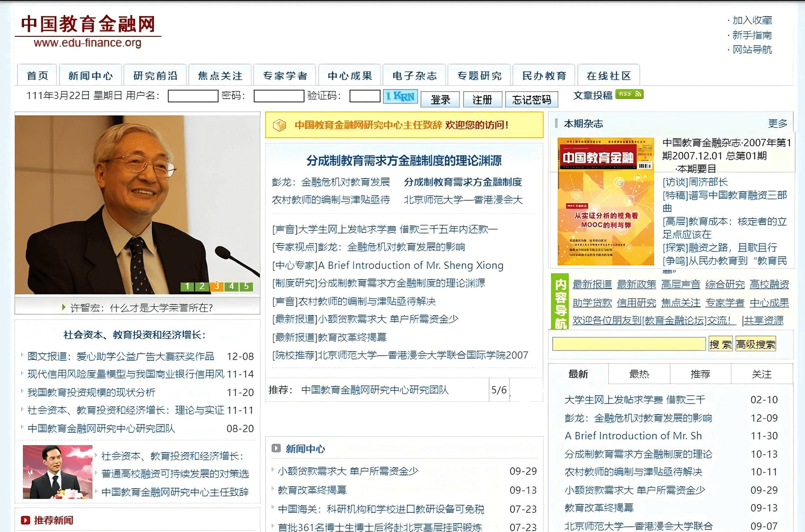
Task: Open the 在线社区 tab
Action: [609, 75]
